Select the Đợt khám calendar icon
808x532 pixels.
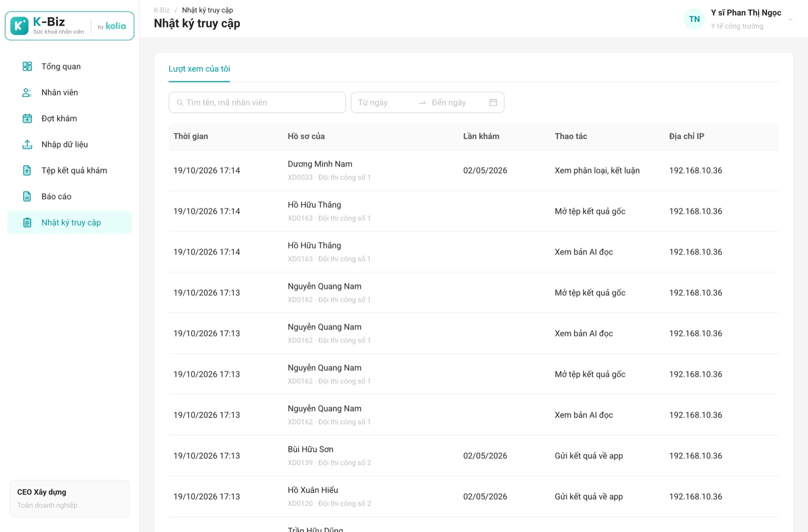coord(27,119)
